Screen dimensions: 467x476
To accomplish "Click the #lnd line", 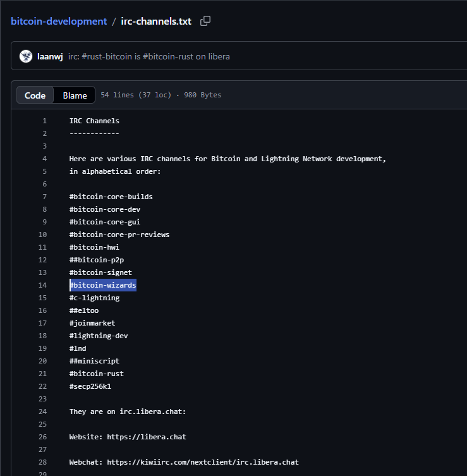I will [78, 348].
